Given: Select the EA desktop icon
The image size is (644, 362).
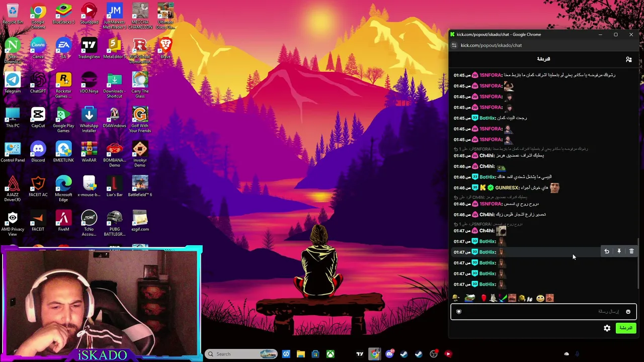Looking at the screenshot, I should click(x=63, y=49).
